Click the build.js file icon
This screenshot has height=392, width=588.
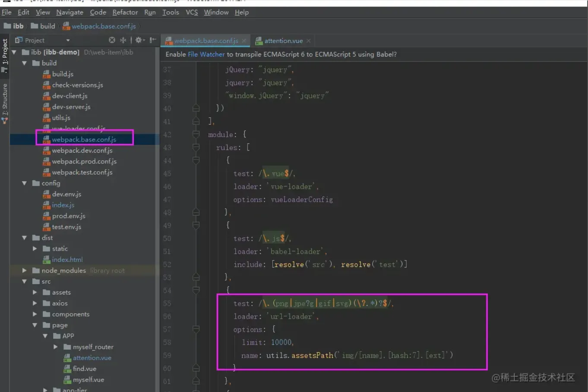pyautogui.click(x=47, y=74)
